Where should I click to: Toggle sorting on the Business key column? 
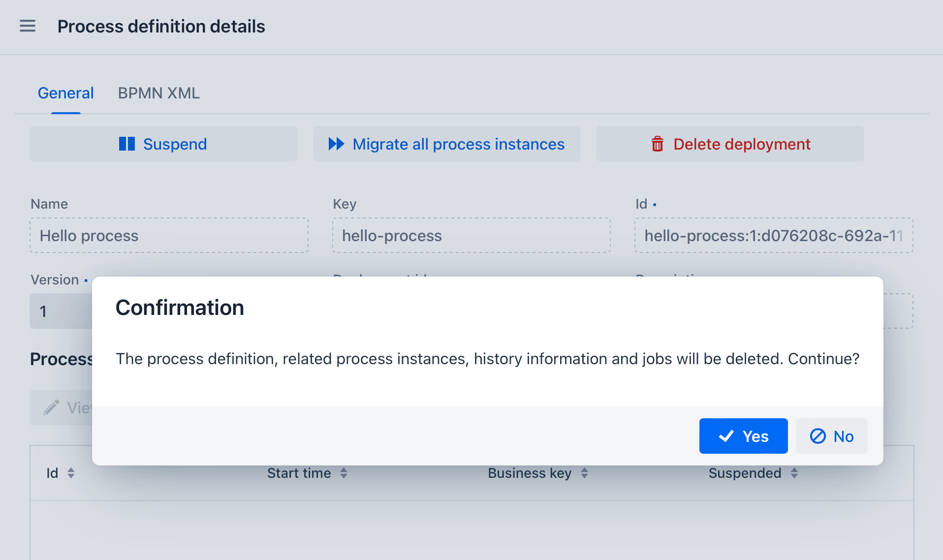click(584, 473)
